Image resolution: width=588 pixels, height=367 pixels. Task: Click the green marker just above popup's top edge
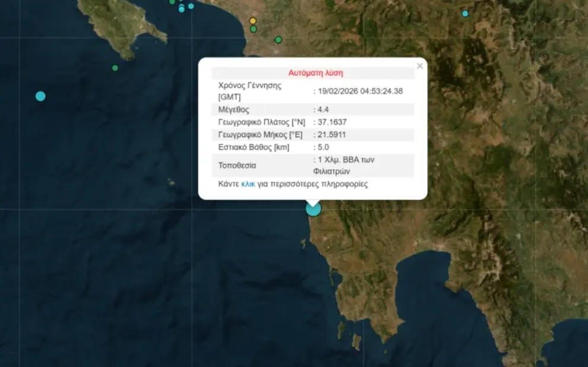click(278, 40)
